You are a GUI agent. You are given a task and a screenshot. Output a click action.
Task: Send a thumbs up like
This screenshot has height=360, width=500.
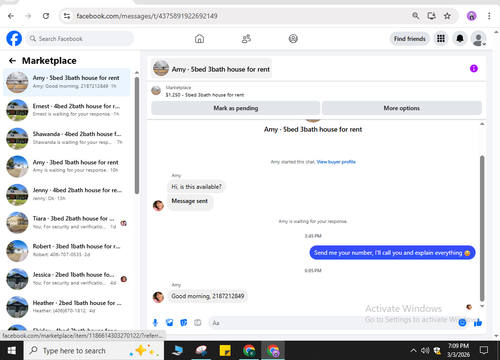tap(478, 322)
